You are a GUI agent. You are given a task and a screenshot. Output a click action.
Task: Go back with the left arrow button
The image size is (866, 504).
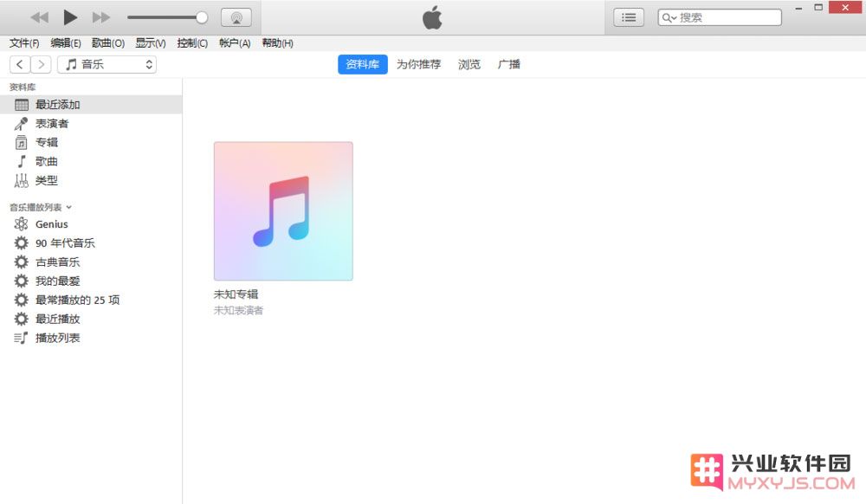coord(20,65)
